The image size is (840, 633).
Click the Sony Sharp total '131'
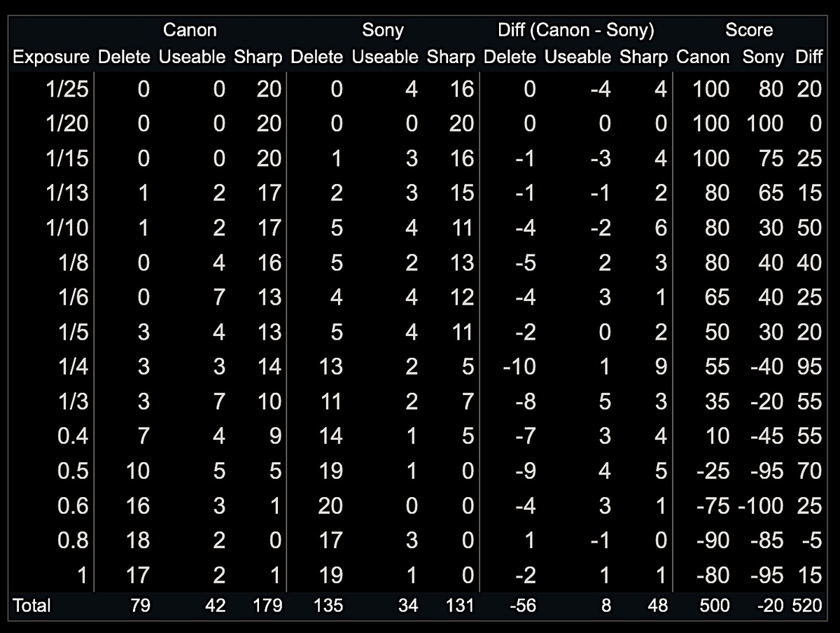pos(461,605)
